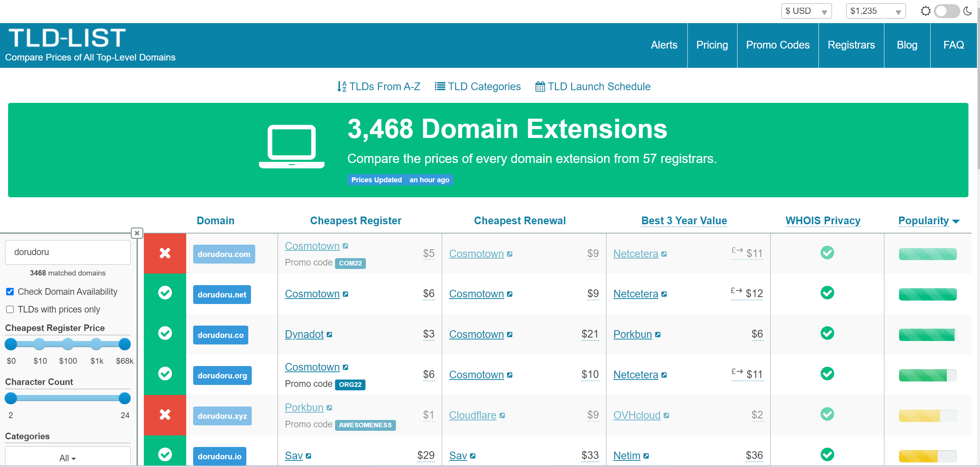Click the laptop icon in the banner
Image resolution: width=980 pixels, height=467 pixels.
tap(291, 146)
